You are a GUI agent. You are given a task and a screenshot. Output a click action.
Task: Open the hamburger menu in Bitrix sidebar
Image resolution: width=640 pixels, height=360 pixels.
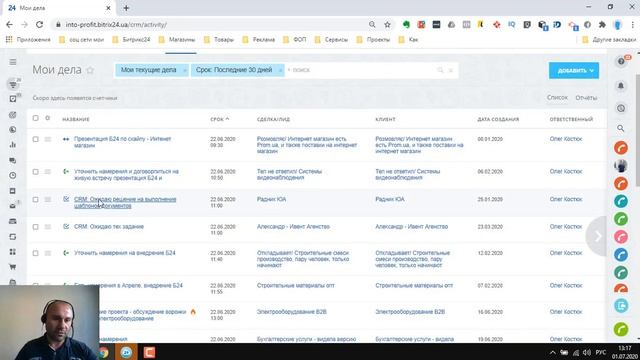(x=13, y=62)
